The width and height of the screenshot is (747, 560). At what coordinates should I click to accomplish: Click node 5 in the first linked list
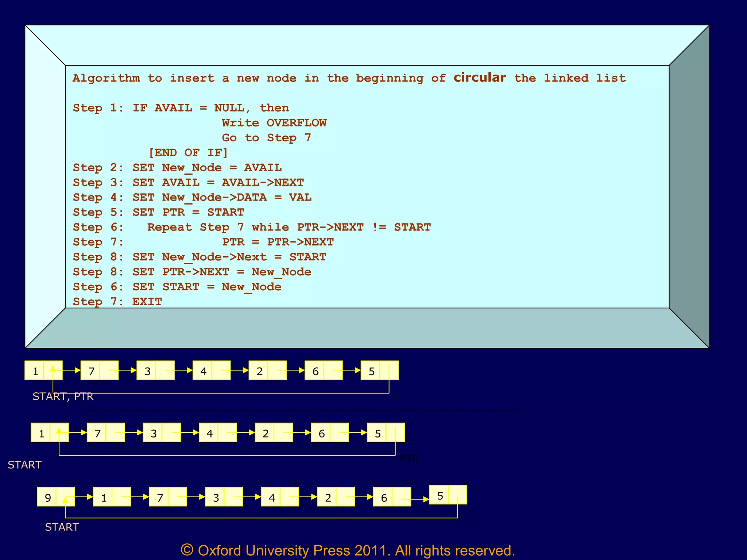(x=371, y=371)
